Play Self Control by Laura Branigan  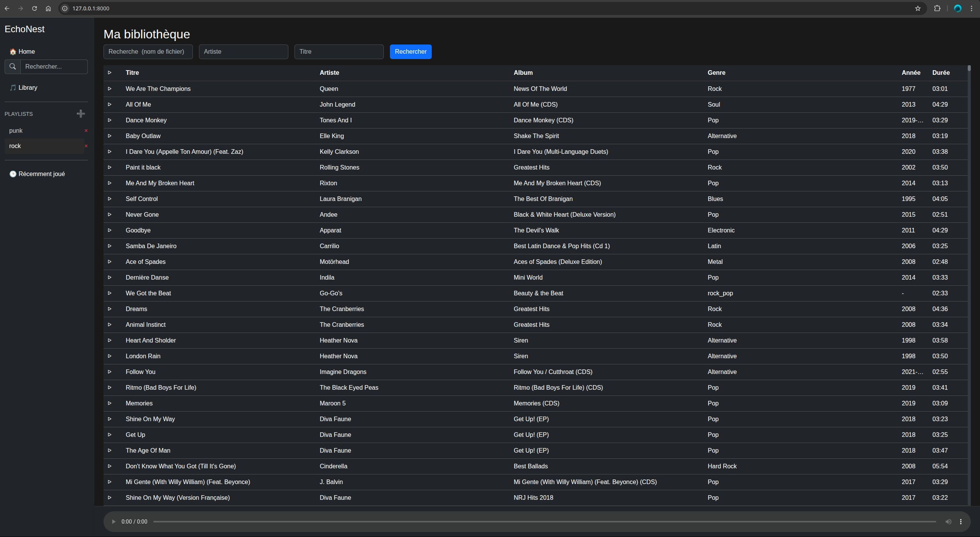[110, 199]
